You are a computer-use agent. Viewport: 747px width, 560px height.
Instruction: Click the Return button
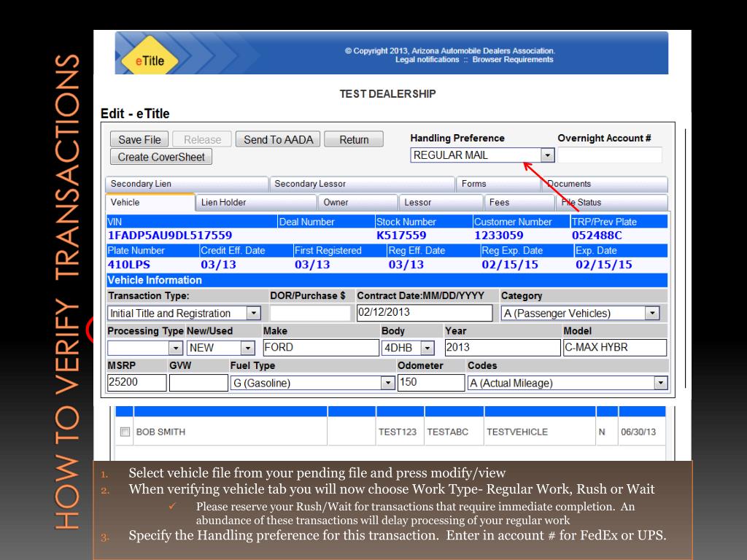pos(354,139)
